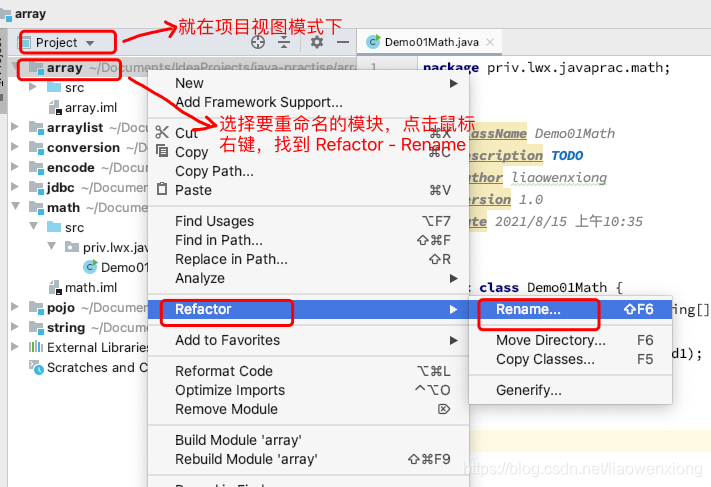This screenshot has height=487, width=711.
Task: Open Add to Favorites submenu
Action: click(x=308, y=340)
